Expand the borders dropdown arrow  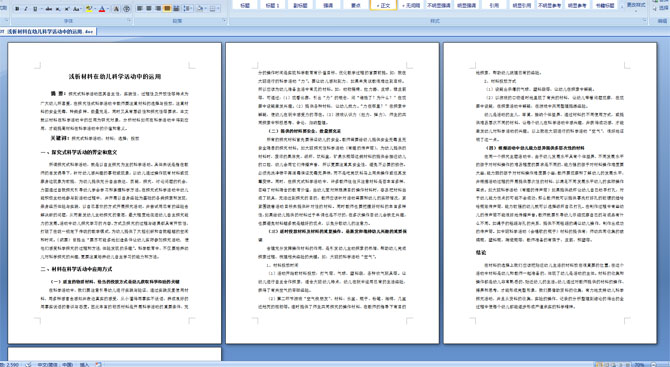click(219, 8)
